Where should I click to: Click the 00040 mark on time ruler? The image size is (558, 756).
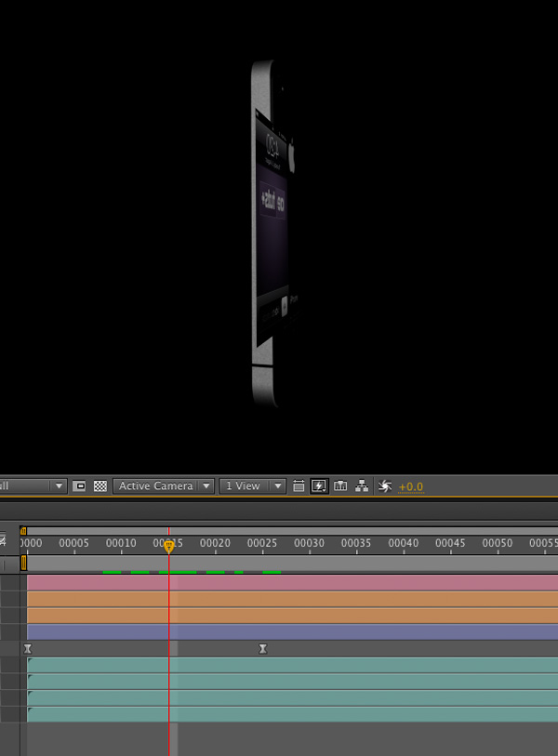(404, 543)
